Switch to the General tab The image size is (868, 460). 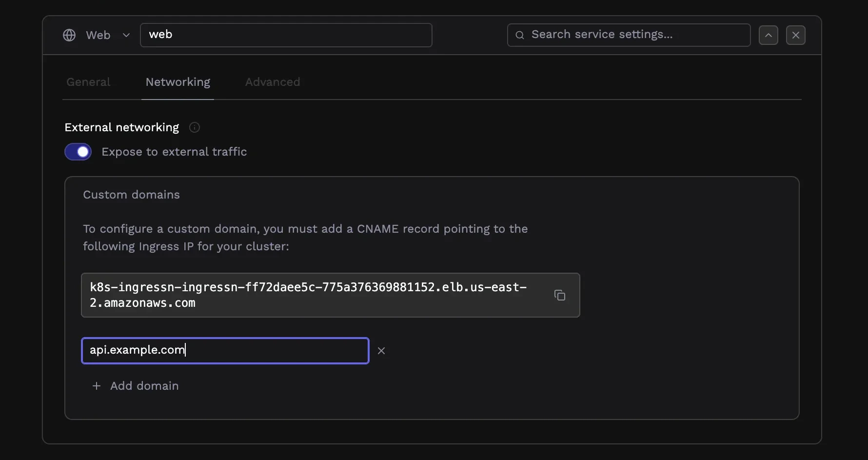tap(88, 82)
